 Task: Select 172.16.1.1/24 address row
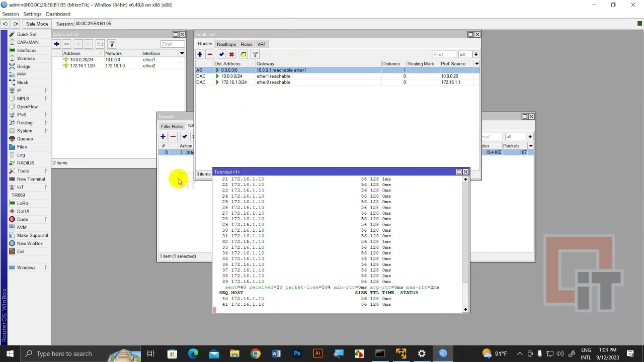click(x=119, y=66)
